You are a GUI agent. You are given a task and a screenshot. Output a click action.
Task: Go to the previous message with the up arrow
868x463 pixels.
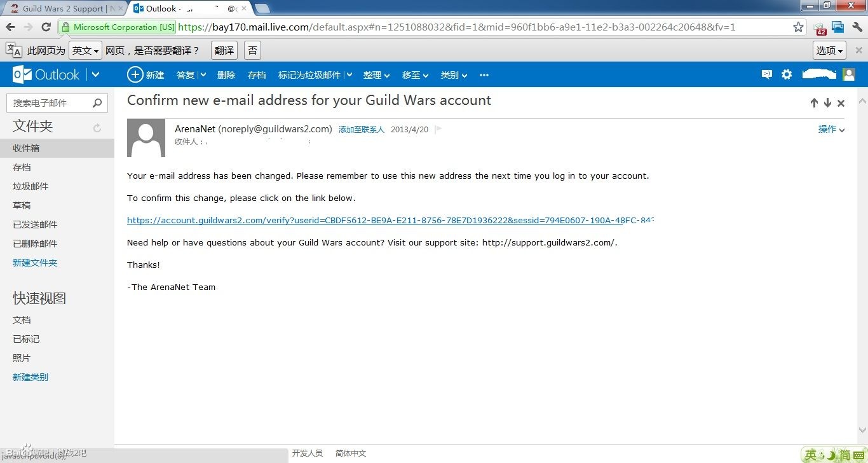pyautogui.click(x=814, y=103)
